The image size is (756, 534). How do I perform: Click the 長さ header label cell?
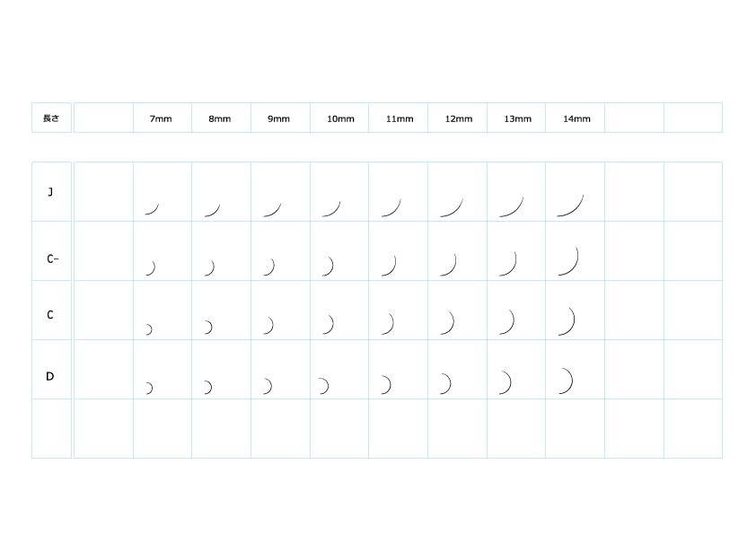point(51,118)
